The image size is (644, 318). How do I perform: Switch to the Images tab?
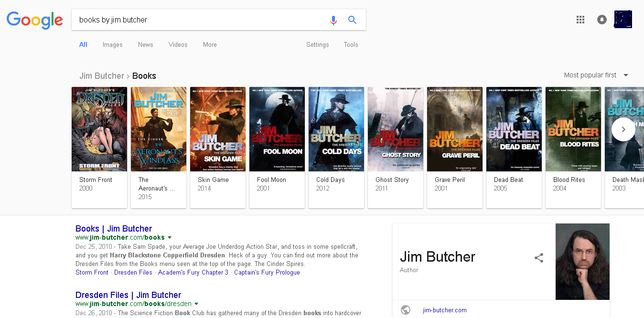[112, 44]
